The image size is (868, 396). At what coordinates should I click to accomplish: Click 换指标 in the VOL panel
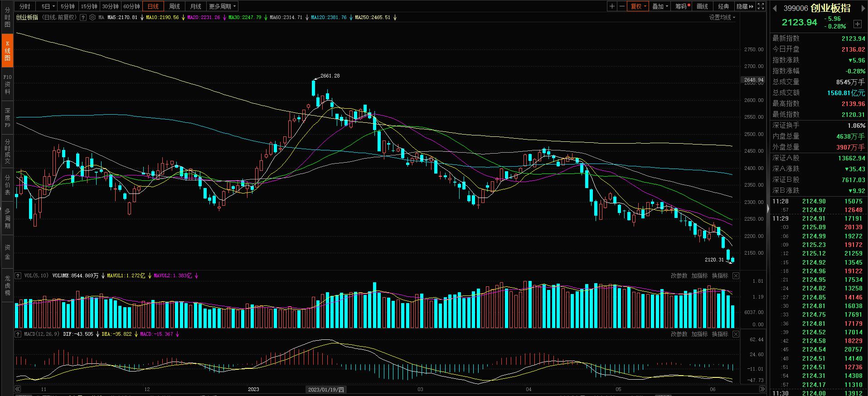pos(720,275)
